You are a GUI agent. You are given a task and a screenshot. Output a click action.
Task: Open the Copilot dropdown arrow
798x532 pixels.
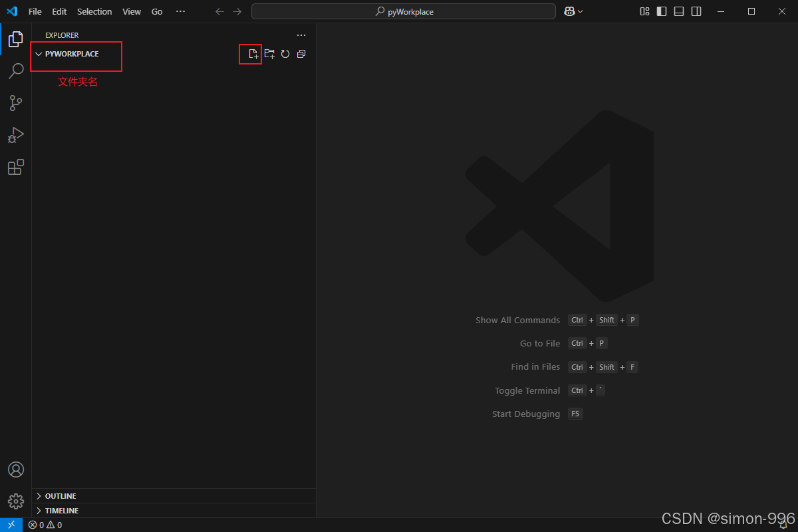pos(581,11)
